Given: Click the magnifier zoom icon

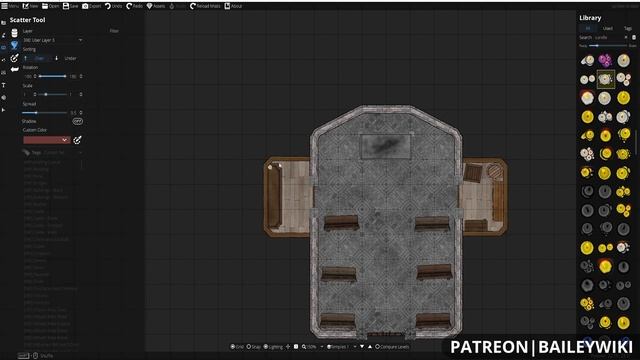Looking at the screenshot, I should click(x=304, y=347).
